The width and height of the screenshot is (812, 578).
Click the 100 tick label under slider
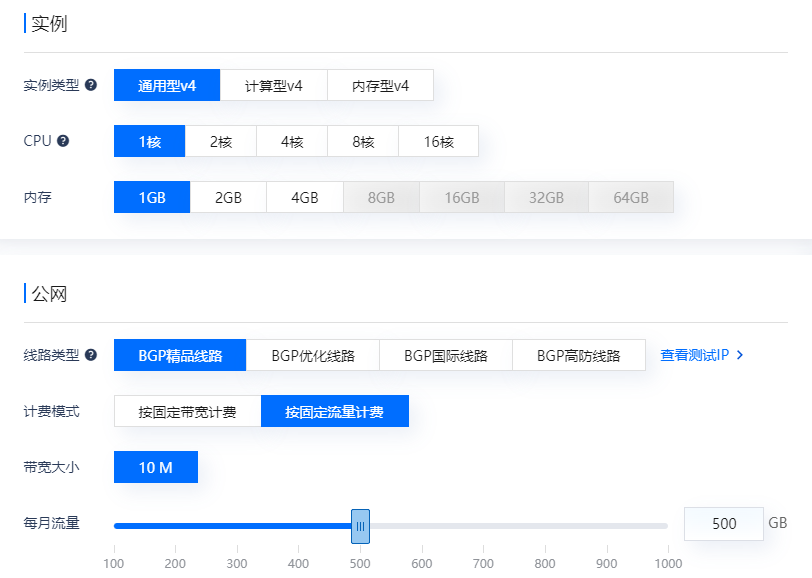(113, 563)
